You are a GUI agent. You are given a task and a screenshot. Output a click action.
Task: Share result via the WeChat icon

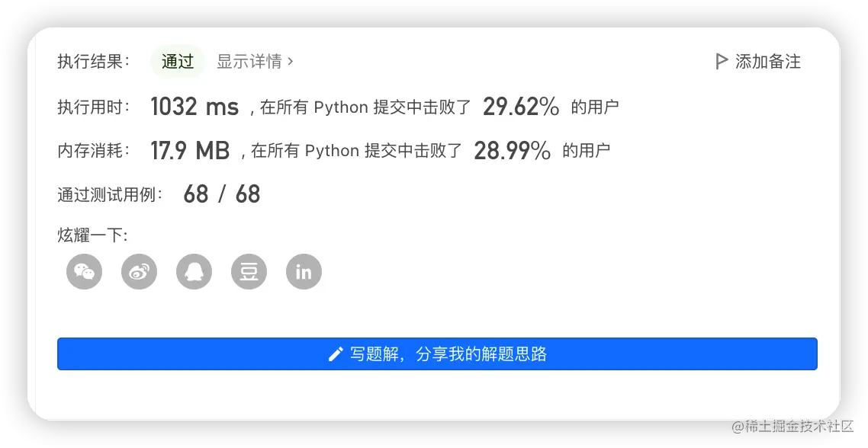[x=85, y=272]
